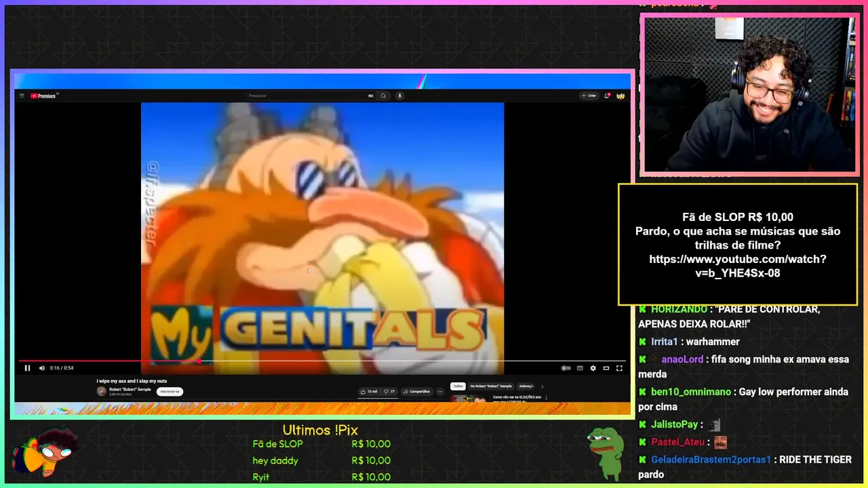Open the recommended video thumbnail about ELEIÇÕES
This screenshot has width=868, height=488.
click(x=469, y=398)
